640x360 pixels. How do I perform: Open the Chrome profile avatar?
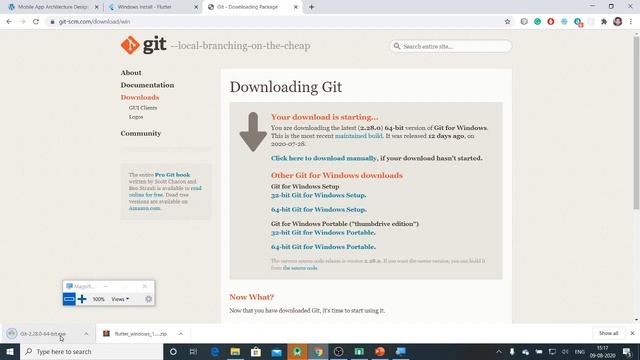coord(618,22)
